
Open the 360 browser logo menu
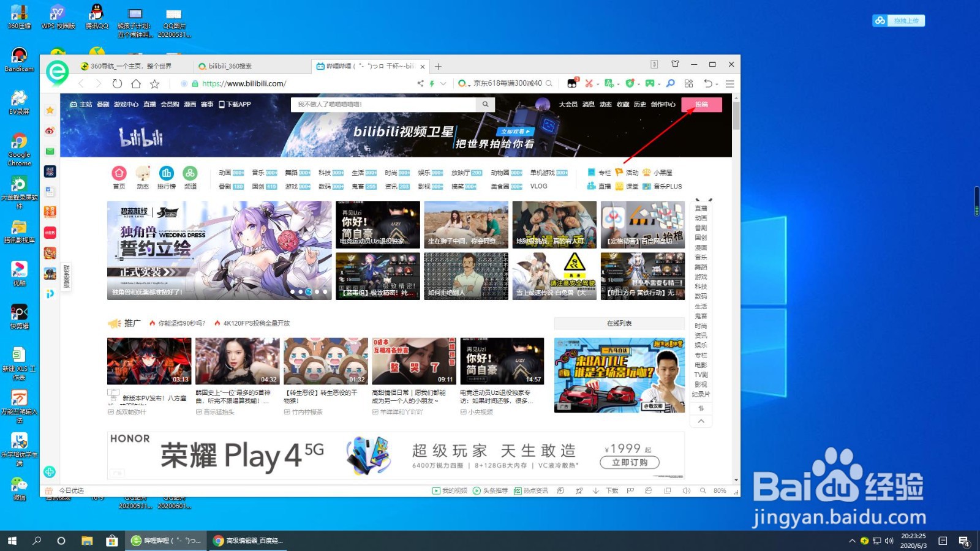[x=57, y=73]
